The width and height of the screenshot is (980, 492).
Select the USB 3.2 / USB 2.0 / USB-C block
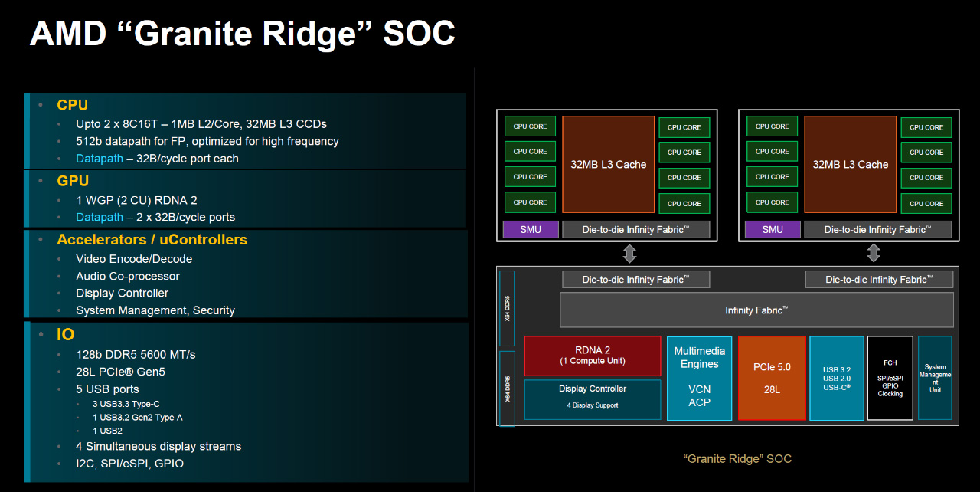tap(837, 378)
